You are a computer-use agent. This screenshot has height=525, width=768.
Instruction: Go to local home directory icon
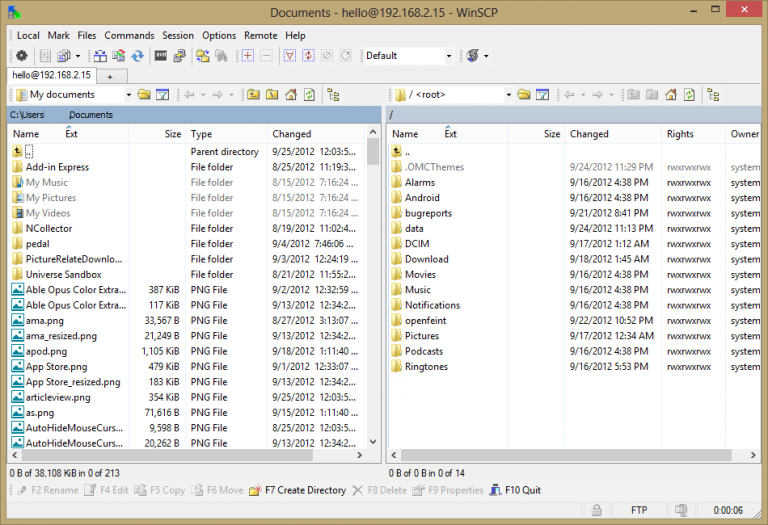pyautogui.click(x=291, y=95)
